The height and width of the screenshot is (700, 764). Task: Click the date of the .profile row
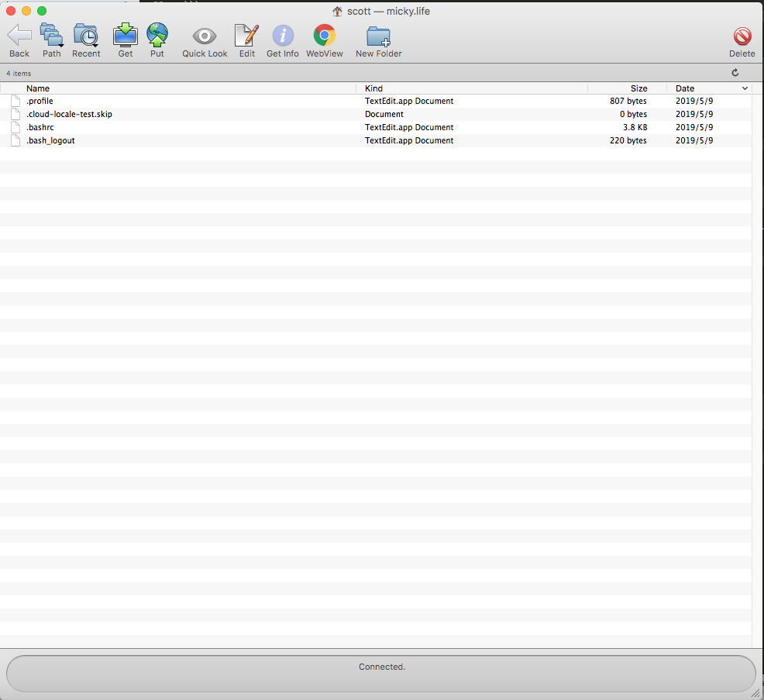(x=694, y=101)
